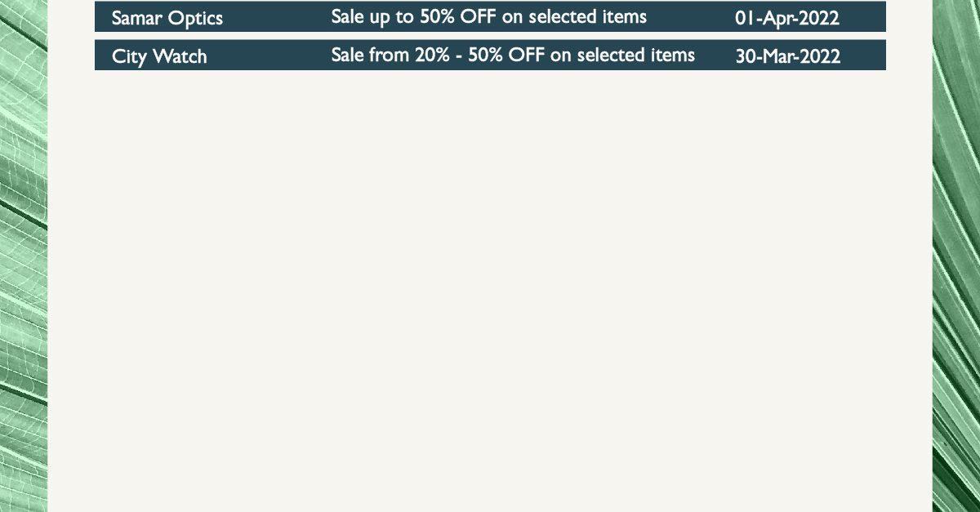Image resolution: width=980 pixels, height=512 pixels.
Task: Open the Samar Optics sale offer description
Action: 488,17
